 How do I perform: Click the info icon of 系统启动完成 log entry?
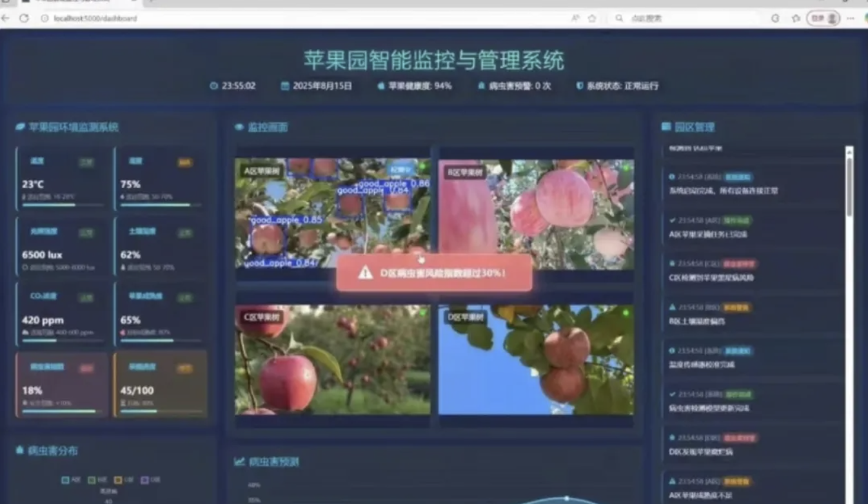(x=672, y=177)
